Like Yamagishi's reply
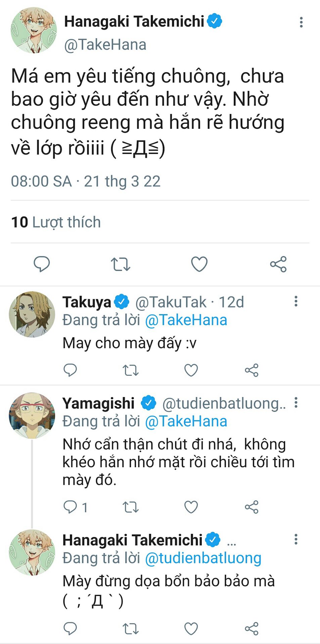Viewport: 320px width, 644px height. (191, 507)
